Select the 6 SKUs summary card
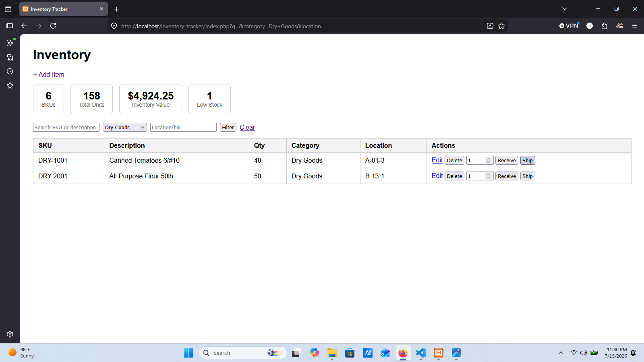The width and height of the screenshot is (644, 362). coord(48,99)
